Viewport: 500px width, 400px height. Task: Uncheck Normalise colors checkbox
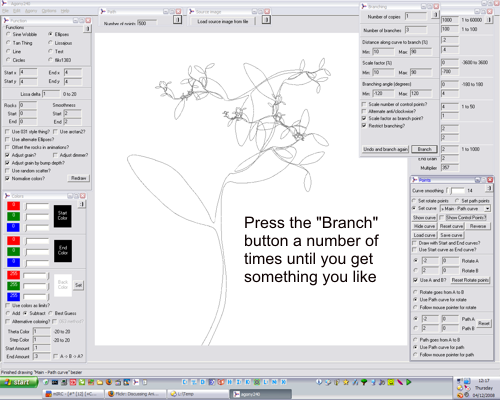point(25,179)
